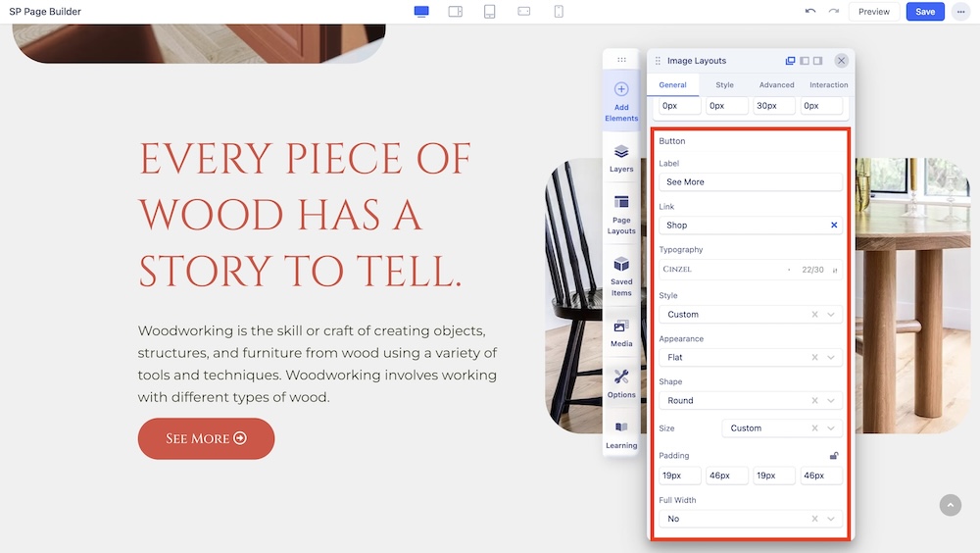
Task: Toggle the Padding link lock icon
Action: click(834, 456)
